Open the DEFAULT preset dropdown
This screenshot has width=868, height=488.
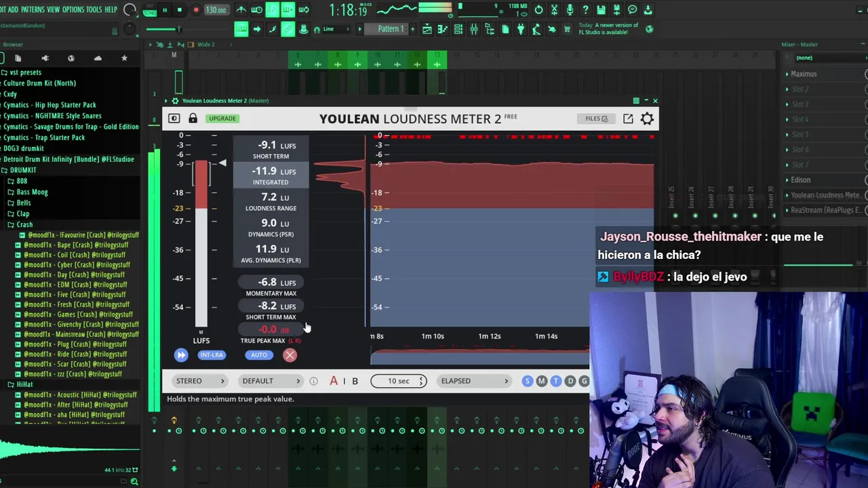[271, 381]
